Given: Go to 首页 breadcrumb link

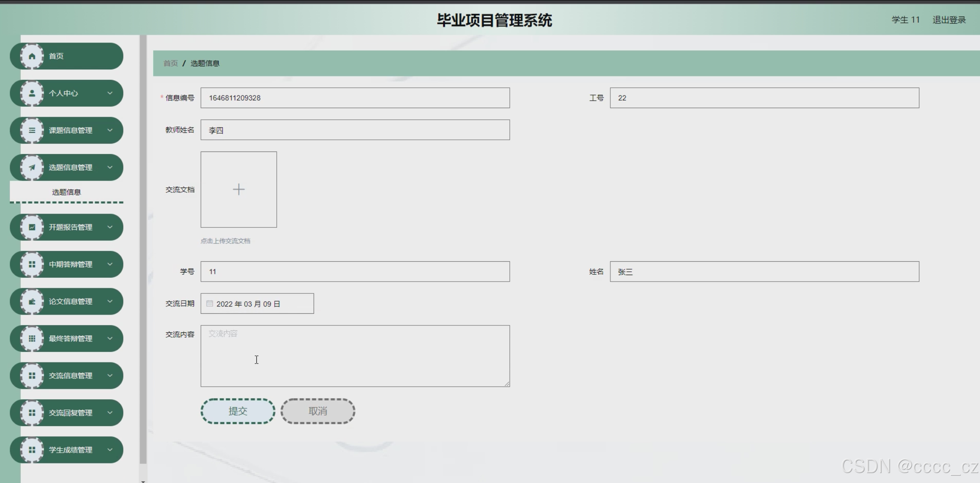Looking at the screenshot, I should [x=170, y=63].
